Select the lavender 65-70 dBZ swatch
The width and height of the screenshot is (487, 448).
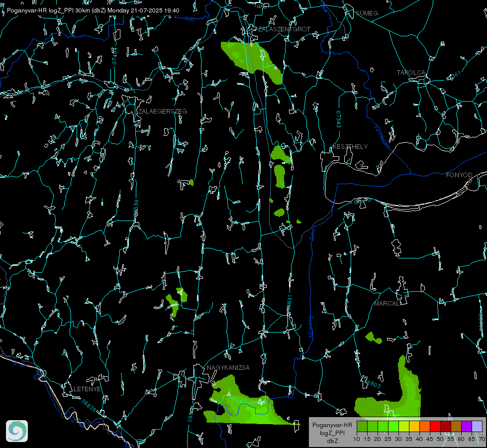coord(477,426)
